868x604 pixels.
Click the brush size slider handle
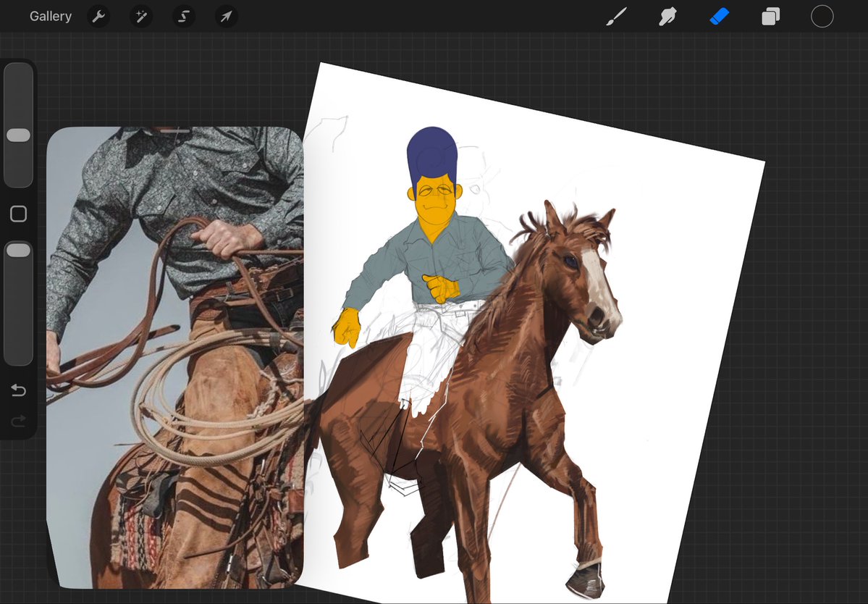(18, 135)
